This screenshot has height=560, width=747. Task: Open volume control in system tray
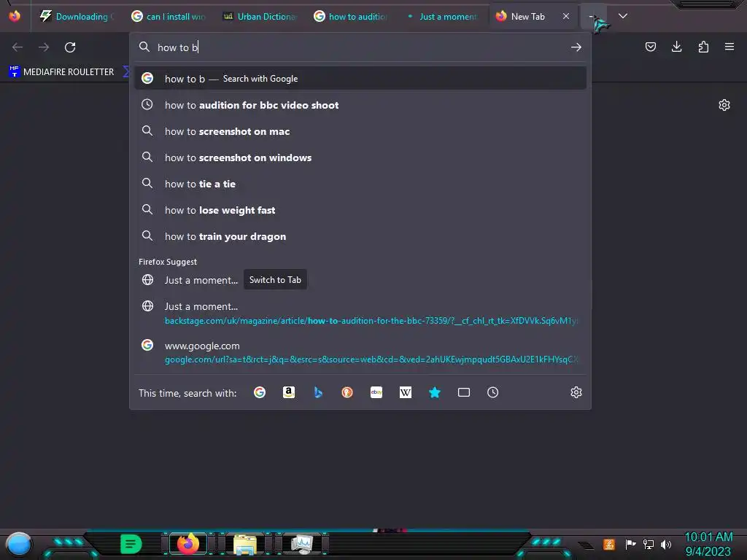coord(666,544)
